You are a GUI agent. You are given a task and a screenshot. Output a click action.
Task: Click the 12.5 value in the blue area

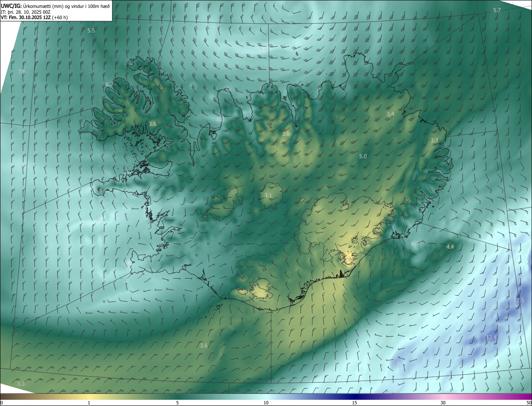coord(520,300)
